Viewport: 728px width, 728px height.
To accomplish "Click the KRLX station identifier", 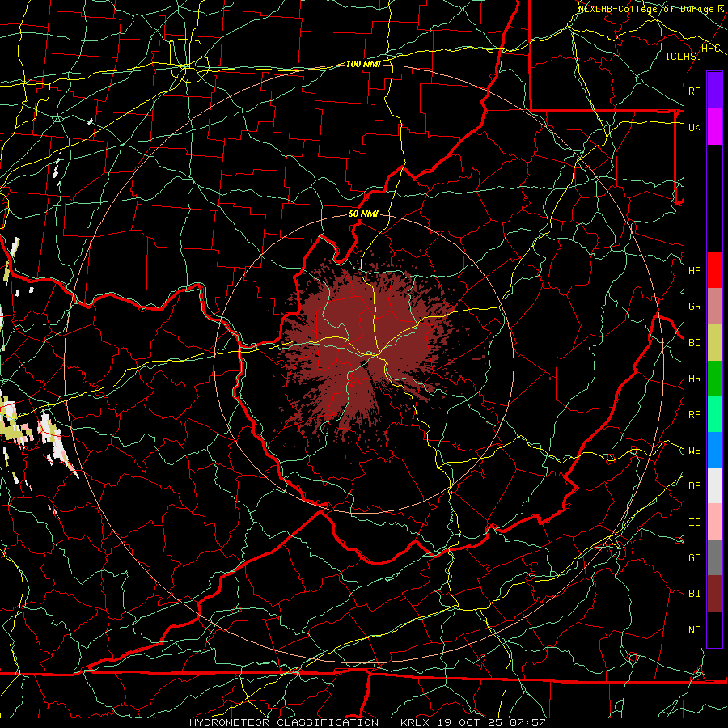I will (415, 722).
